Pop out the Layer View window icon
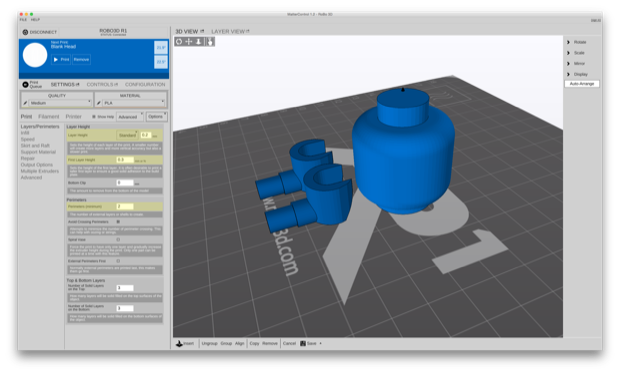 tap(248, 31)
